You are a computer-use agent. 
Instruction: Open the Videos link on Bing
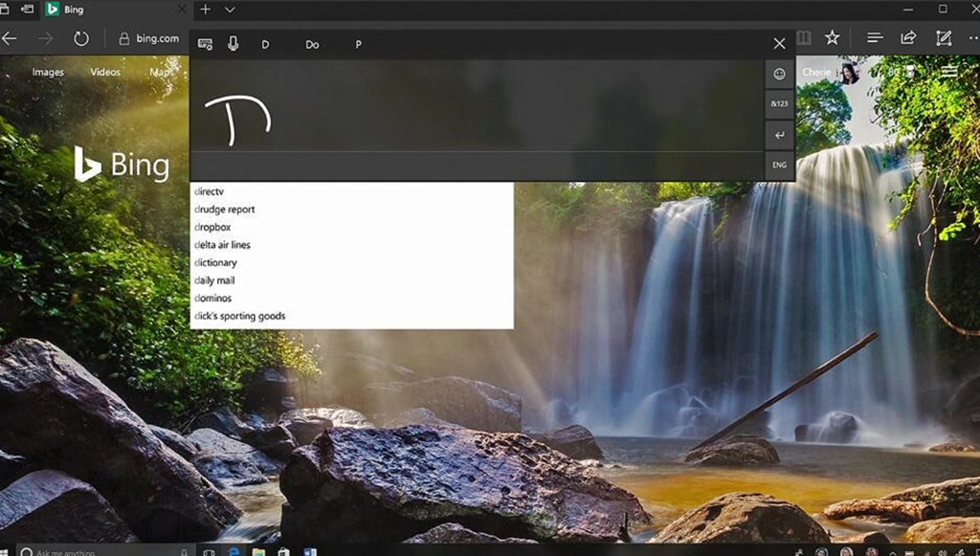[105, 72]
